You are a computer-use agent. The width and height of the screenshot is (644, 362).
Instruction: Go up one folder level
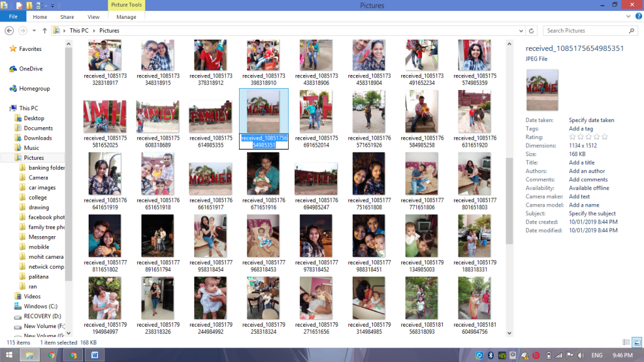[45, 30]
